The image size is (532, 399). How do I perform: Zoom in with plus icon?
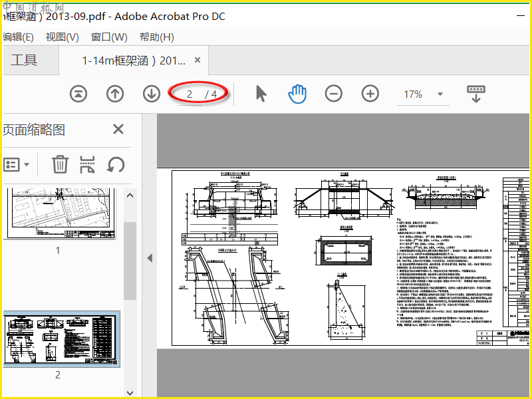point(370,94)
